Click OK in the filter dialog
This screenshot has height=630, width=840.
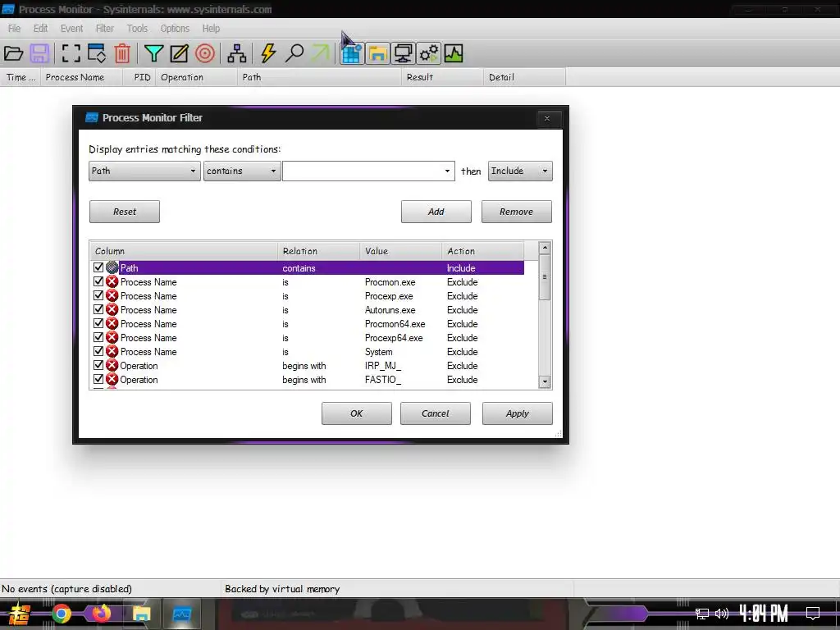357,413
